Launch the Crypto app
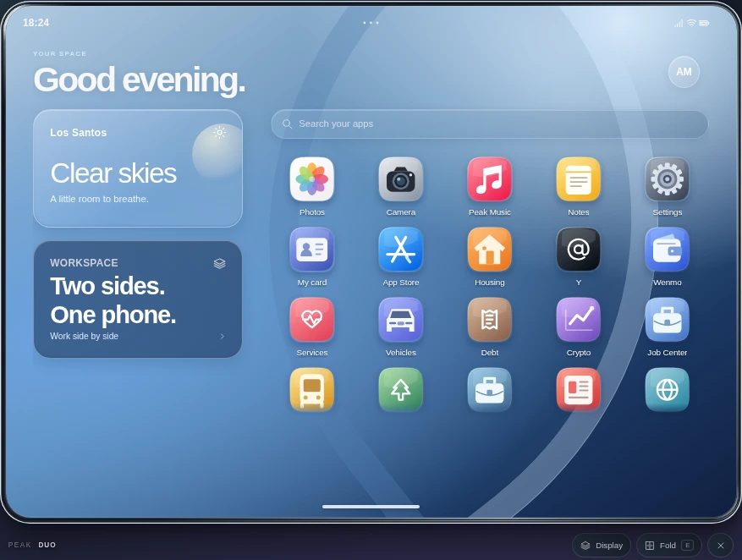Image resolution: width=742 pixels, height=560 pixels. tap(578, 320)
